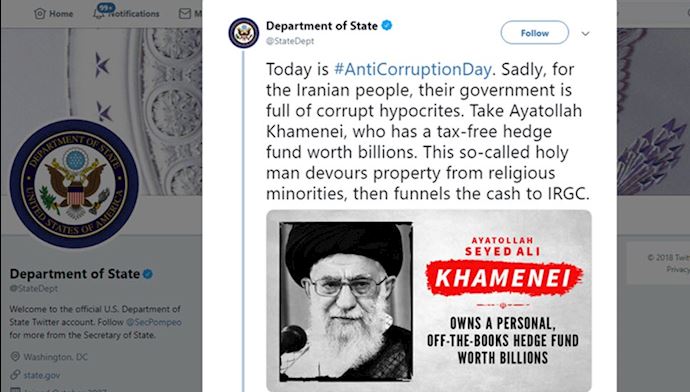Follow the Department of State account
Screen dimensions: 690x392
pyautogui.click(x=535, y=33)
